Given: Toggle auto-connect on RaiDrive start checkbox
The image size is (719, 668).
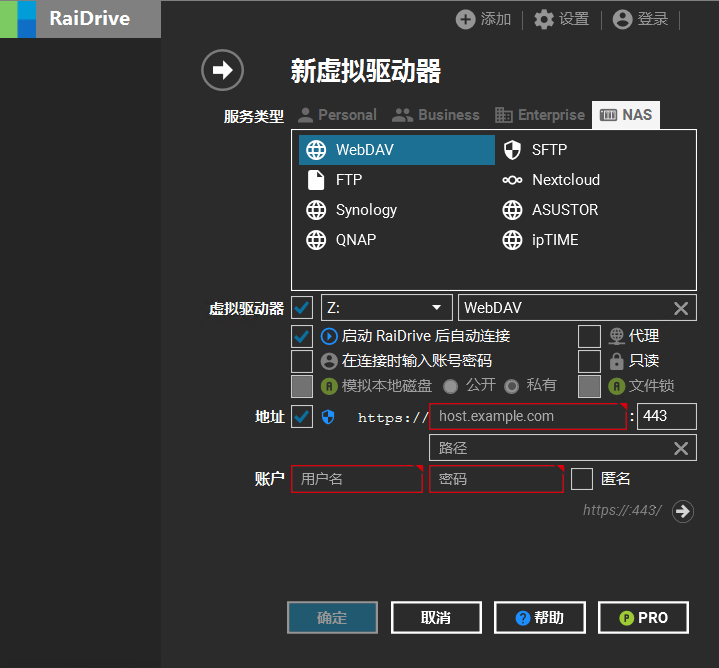Looking at the screenshot, I should (x=302, y=337).
